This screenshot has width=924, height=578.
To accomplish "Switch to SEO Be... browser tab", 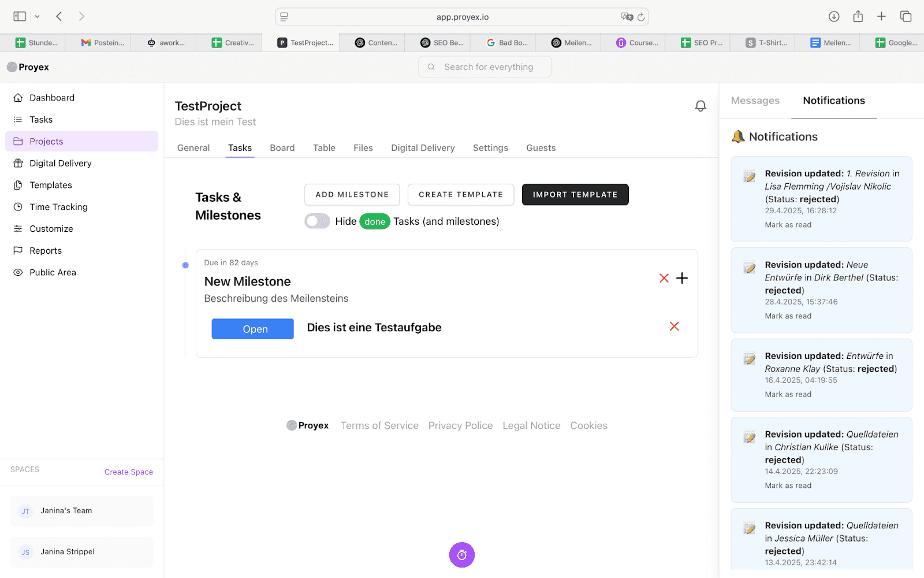I will (x=442, y=43).
